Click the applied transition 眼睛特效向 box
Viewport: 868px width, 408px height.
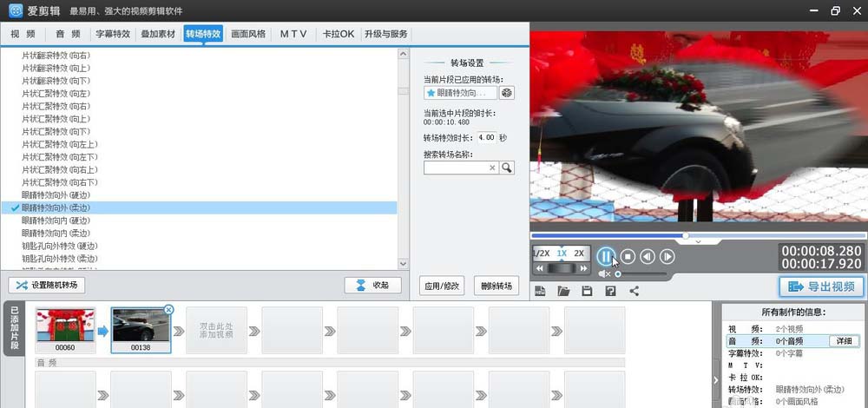(x=460, y=93)
